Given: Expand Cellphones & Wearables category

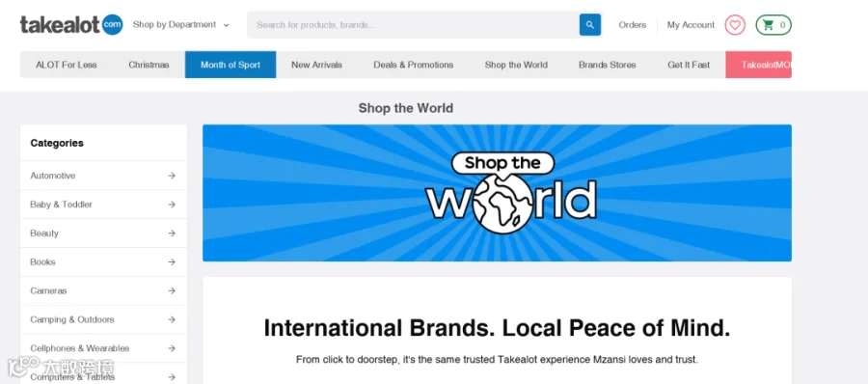Looking at the screenshot, I should (103, 348).
